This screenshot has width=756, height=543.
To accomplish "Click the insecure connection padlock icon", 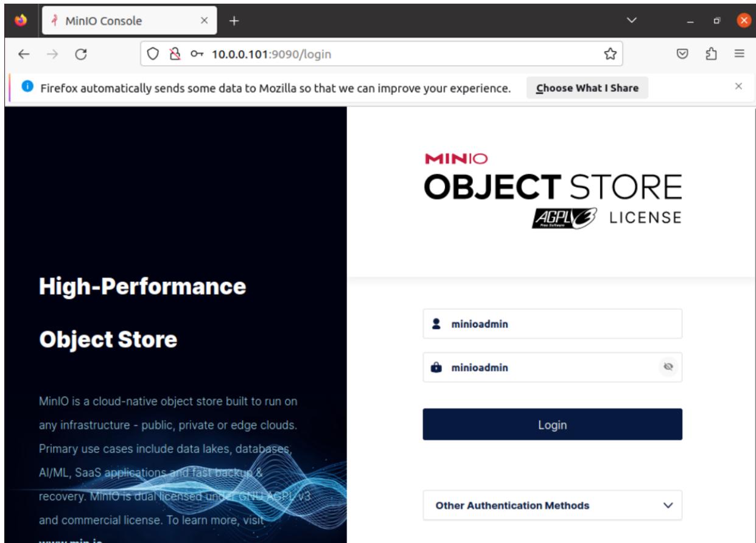I will pos(176,54).
